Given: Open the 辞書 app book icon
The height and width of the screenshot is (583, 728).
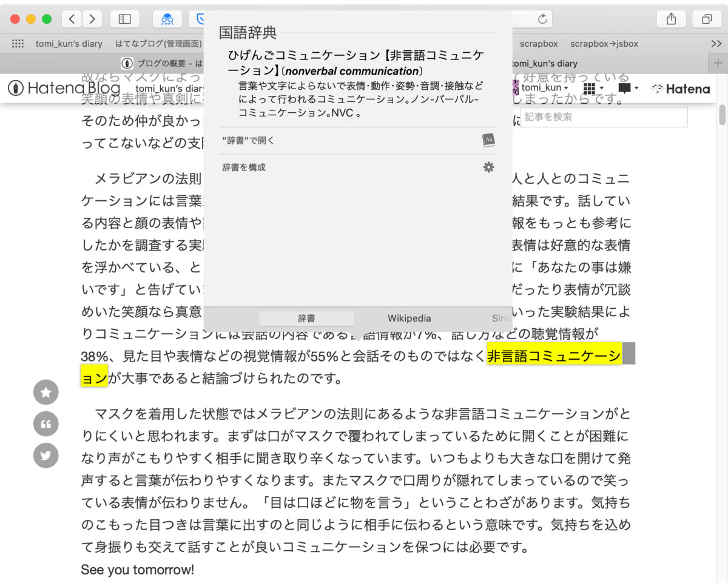Looking at the screenshot, I should (x=488, y=141).
